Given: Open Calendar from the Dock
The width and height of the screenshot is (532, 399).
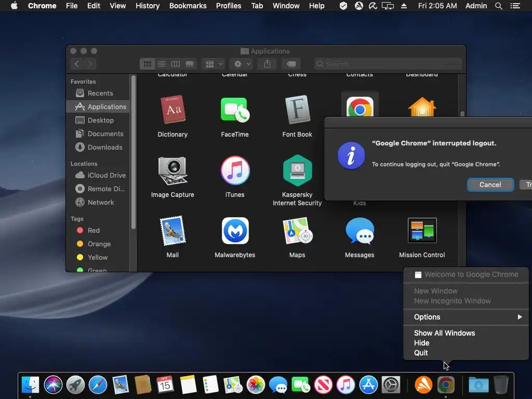Looking at the screenshot, I should tap(165, 385).
